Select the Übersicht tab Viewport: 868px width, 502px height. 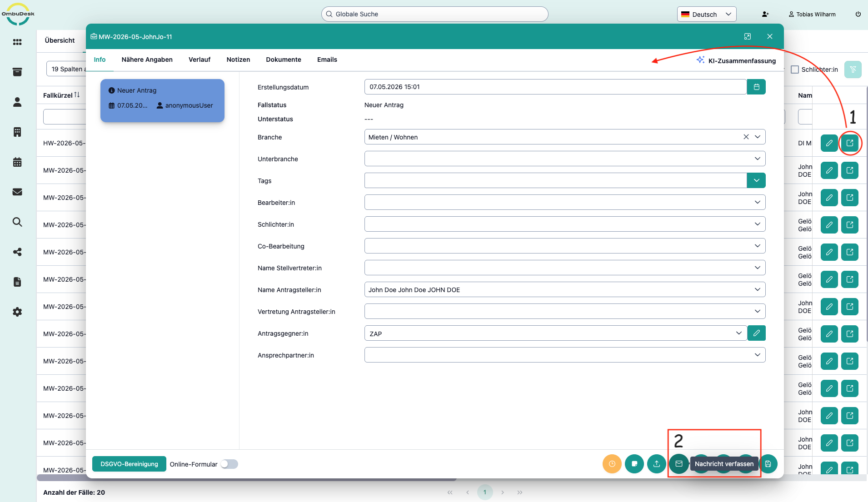60,40
